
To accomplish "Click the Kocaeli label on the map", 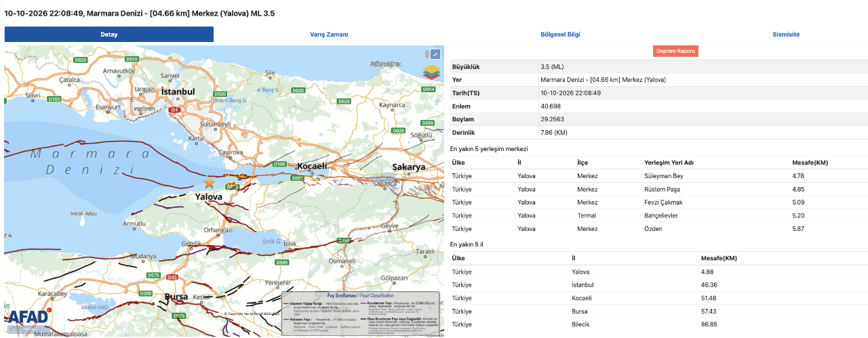I will coord(312,166).
